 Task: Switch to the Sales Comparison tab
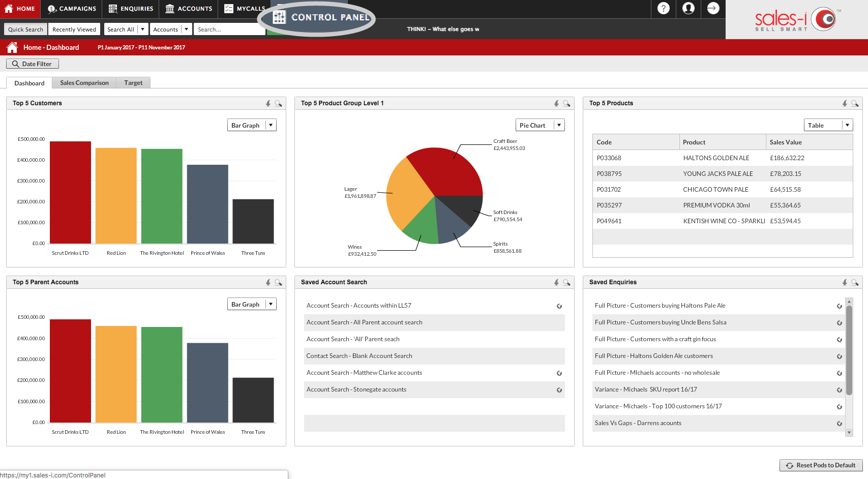[x=84, y=83]
